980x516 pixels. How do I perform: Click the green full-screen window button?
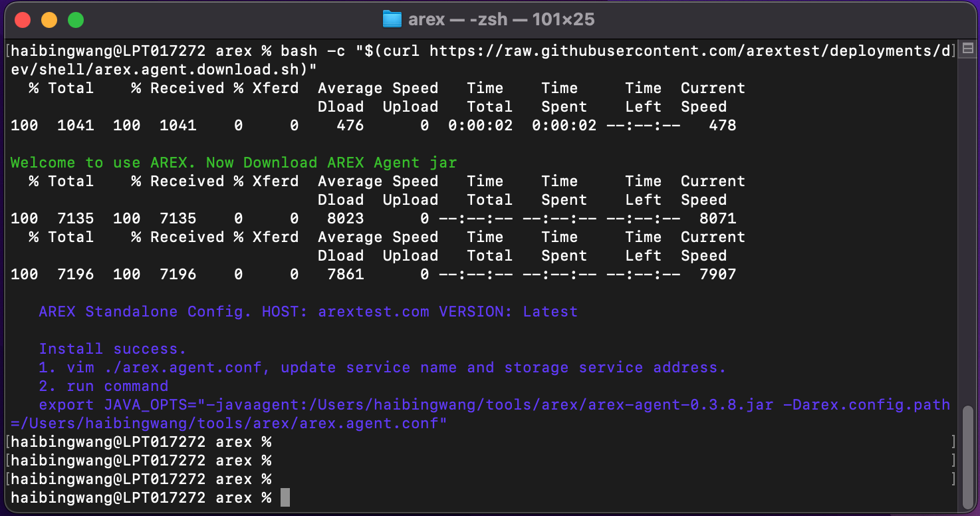(x=76, y=20)
